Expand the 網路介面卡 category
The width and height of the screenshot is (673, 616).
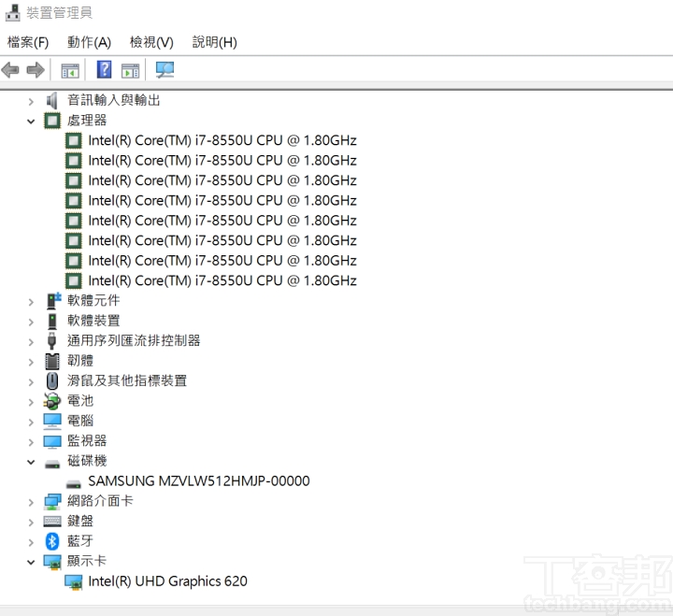coord(31,502)
